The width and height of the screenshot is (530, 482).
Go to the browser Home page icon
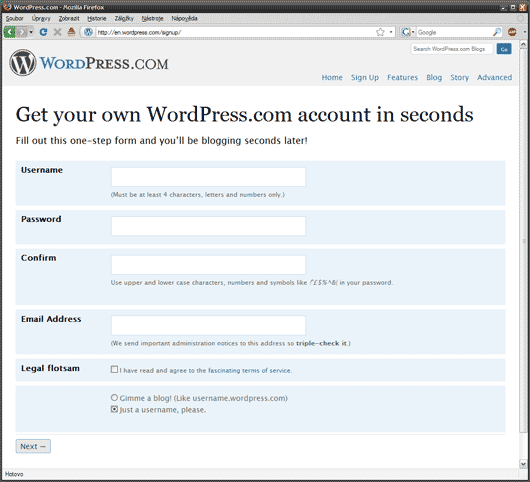point(71,32)
